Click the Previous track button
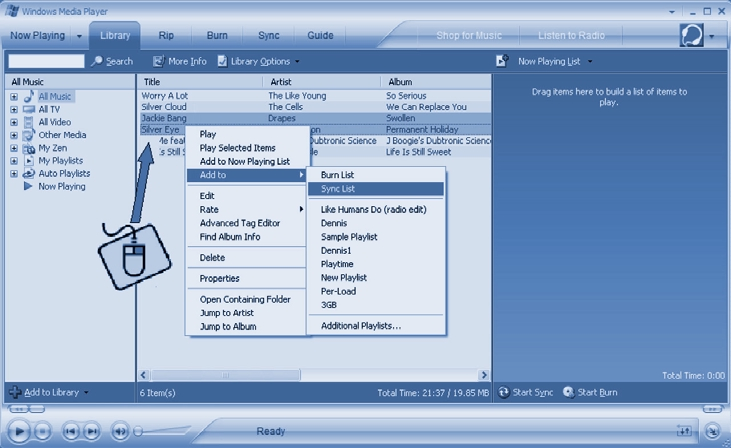This screenshot has height=448, width=731. point(71,431)
